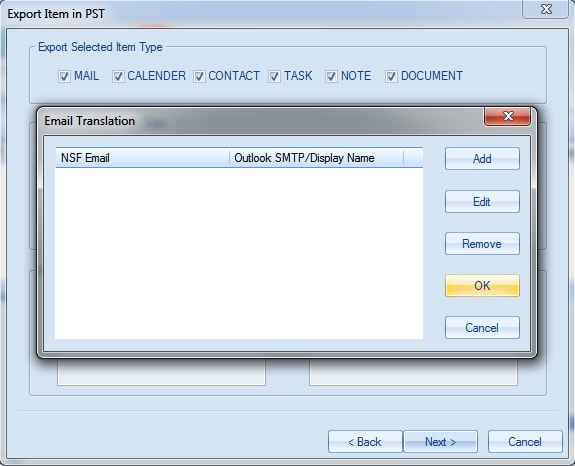Click Outlook SMTP/Display Name column header
Image resolution: width=575 pixels, height=466 pixels.
(316, 158)
